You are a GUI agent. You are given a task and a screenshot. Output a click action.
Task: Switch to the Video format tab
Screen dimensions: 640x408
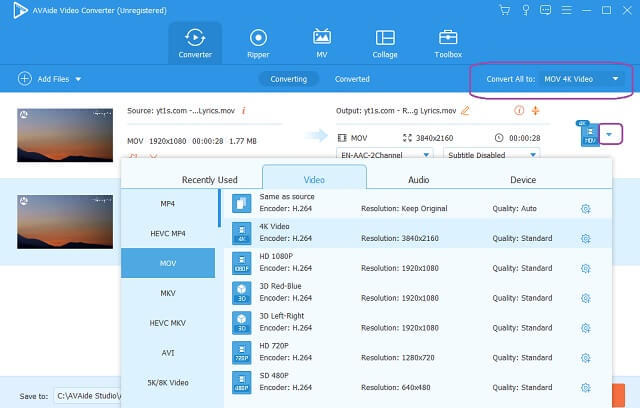click(x=314, y=179)
